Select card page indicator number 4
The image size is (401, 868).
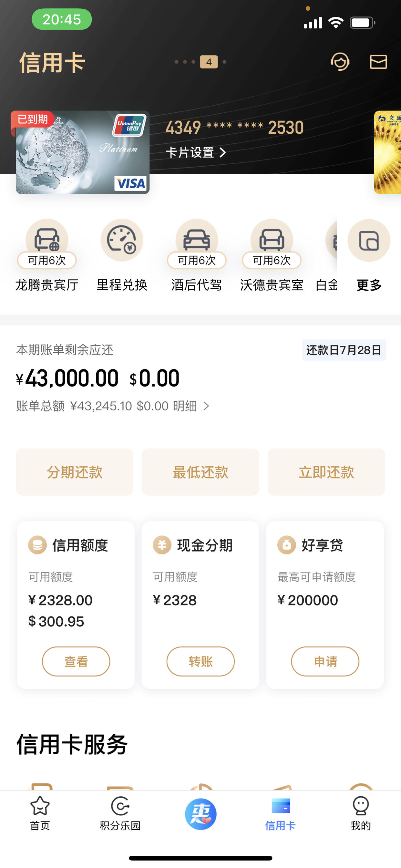209,62
